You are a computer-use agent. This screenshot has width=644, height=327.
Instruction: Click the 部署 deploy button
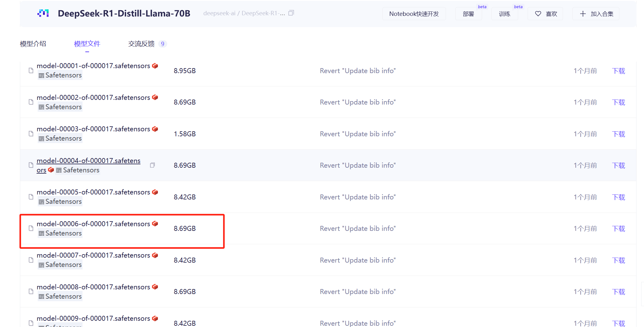pyautogui.click(x=468, y=14)
